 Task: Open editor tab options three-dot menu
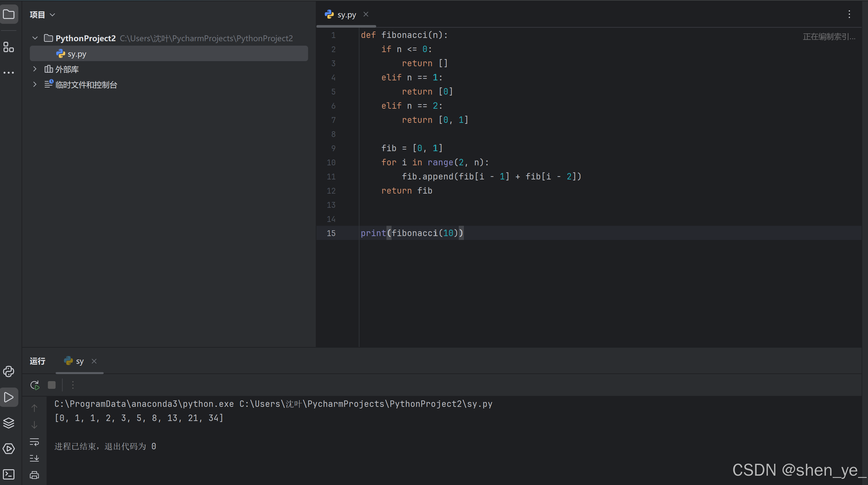click(849, 14)
